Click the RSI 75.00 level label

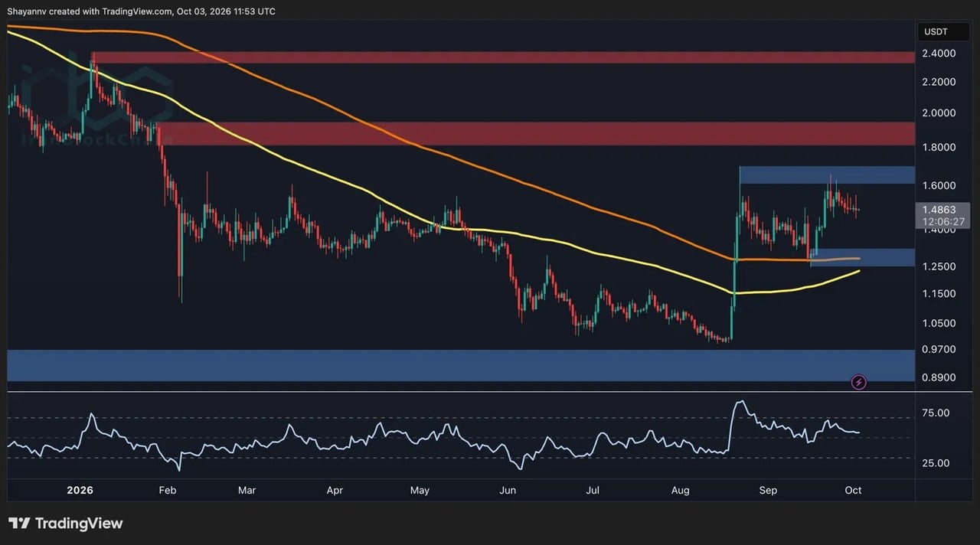pyautogui.click(x=936, y=413)
